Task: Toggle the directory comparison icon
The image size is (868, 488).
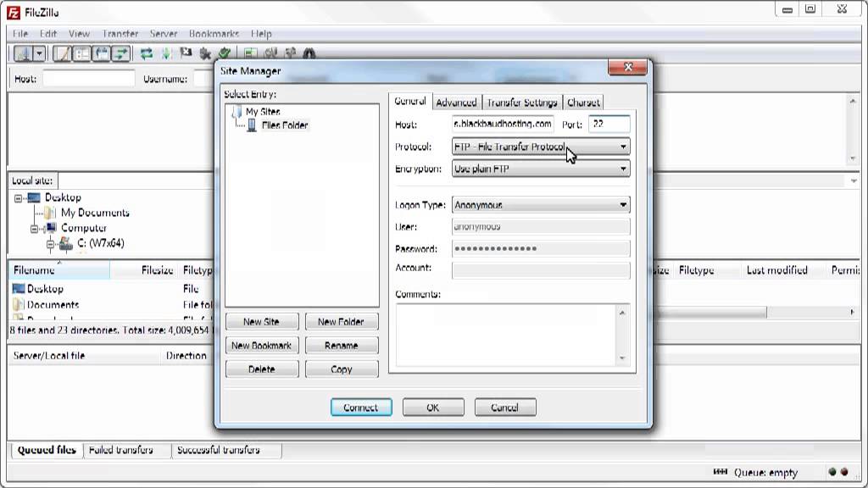Action: [270, 53]
